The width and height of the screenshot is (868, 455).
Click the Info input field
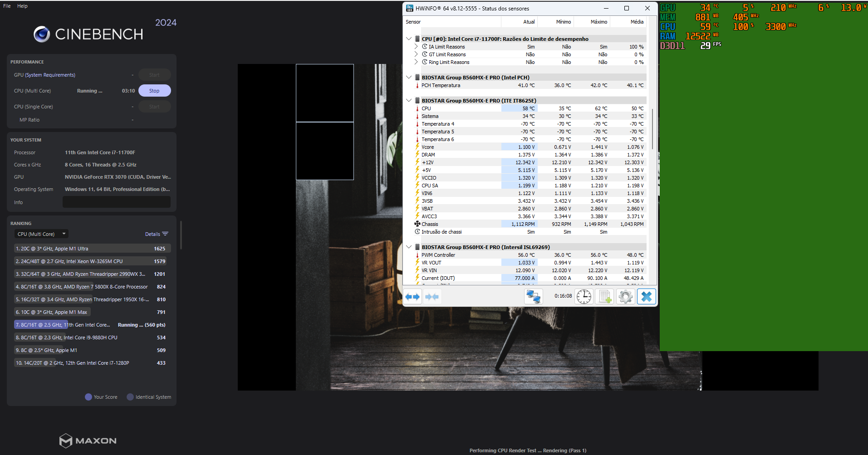click(117, 202)
